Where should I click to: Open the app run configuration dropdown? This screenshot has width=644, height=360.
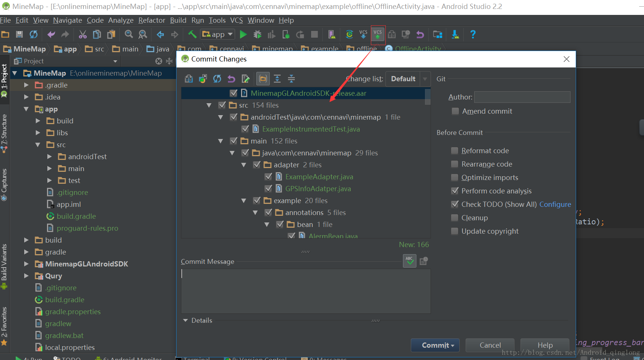point(218,35)
